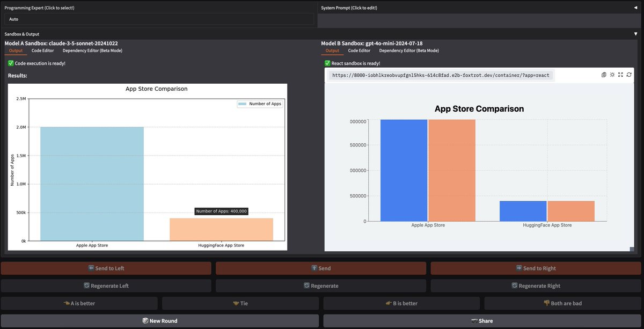Copy the sandbox URL using the copy icon
The image size is (644, 329).
coord(603,75)
